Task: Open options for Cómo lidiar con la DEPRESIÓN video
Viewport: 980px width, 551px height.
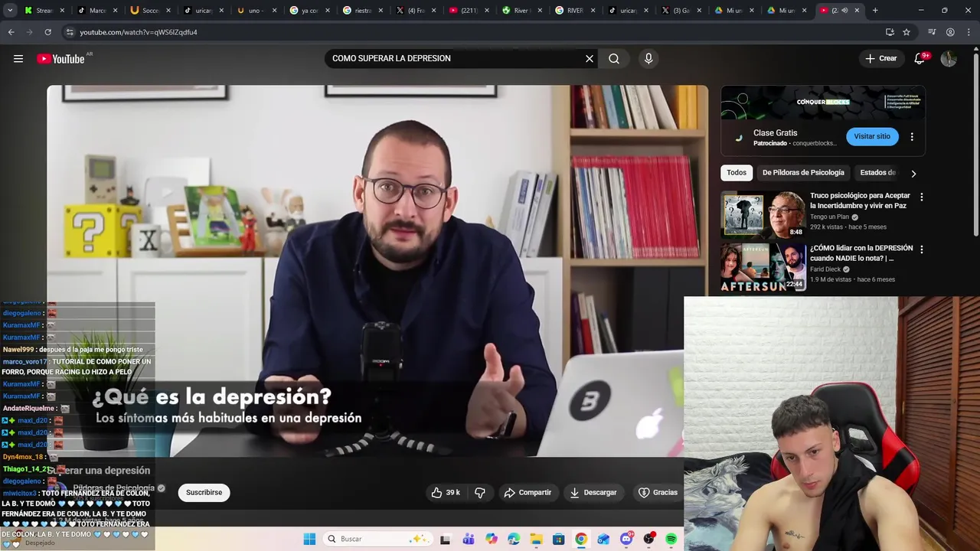Action: 921,249
